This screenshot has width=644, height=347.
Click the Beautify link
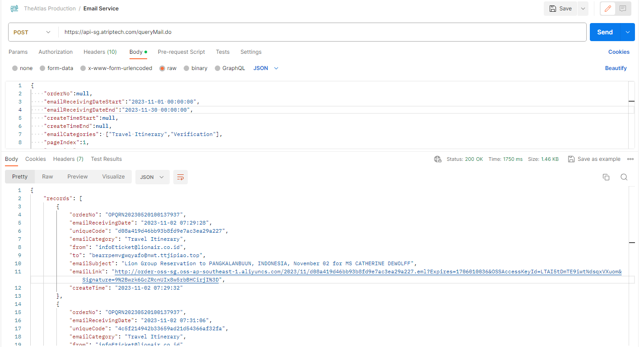click(616, 68)
